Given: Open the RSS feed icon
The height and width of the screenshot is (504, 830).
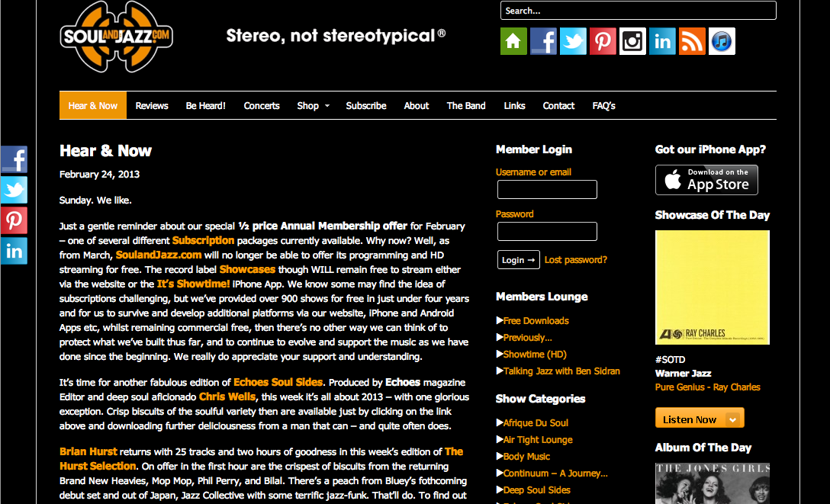Looking at the screenshot, I should (692, 41).
